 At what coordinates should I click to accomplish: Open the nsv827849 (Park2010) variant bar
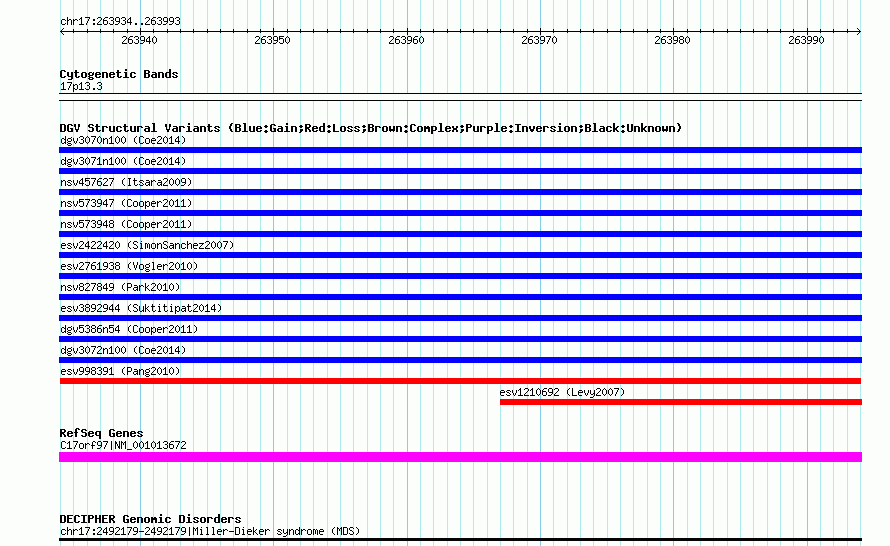click(460, 297)
